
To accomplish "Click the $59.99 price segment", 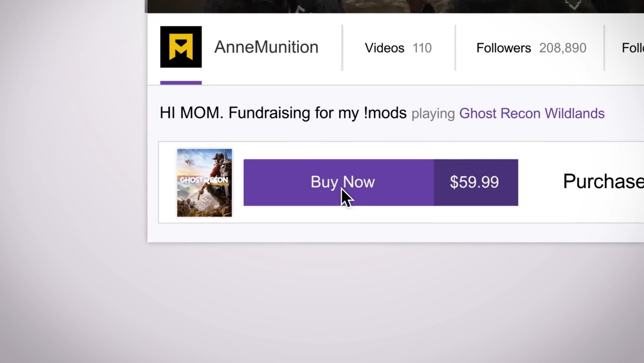I will 476,182.
